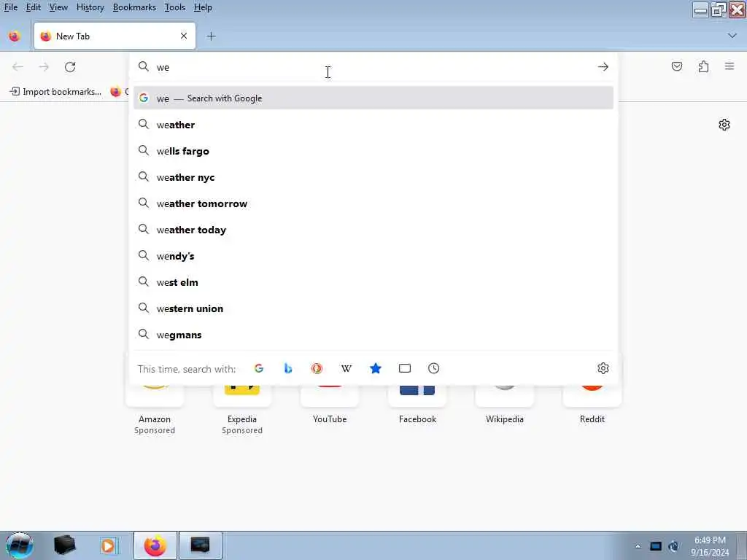
Task: Open the Edit menu
Action: pos(33,7)
